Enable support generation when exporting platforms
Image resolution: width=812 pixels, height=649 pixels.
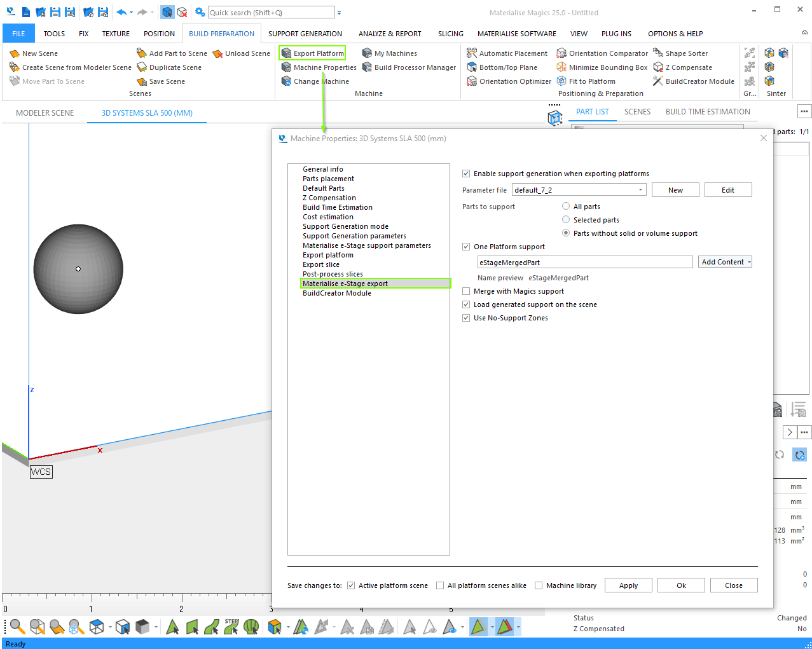pos(466,174)
